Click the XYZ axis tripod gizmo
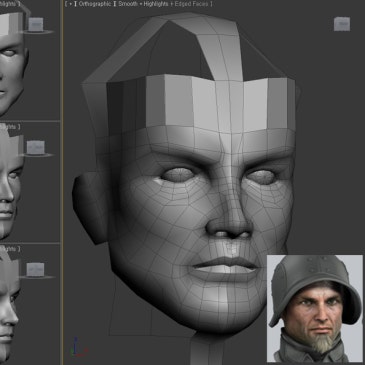The width and height of the screenshot is (365, 365). (x=79, y=347)
